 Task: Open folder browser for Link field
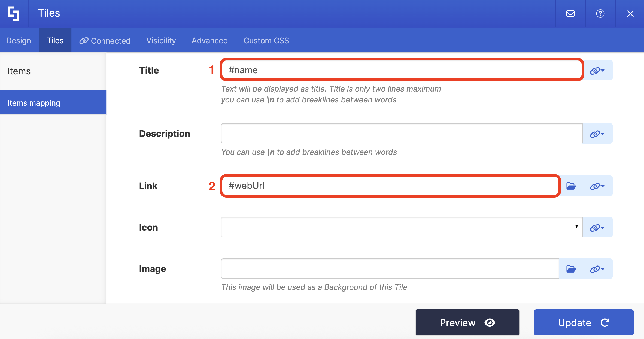click(571, 186)
